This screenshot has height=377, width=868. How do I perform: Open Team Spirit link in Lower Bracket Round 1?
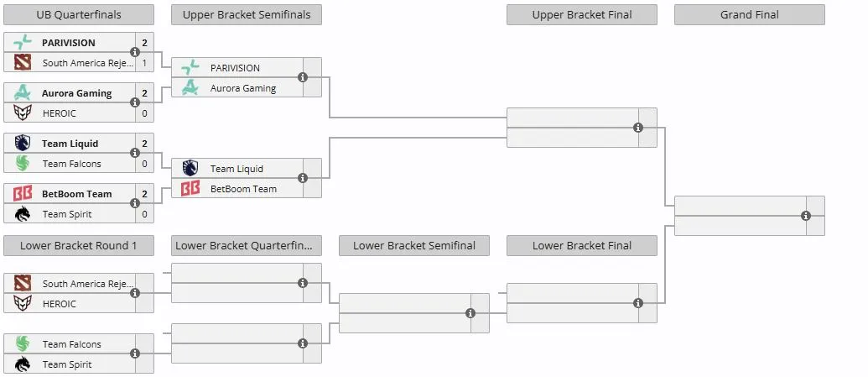[67, 364]
